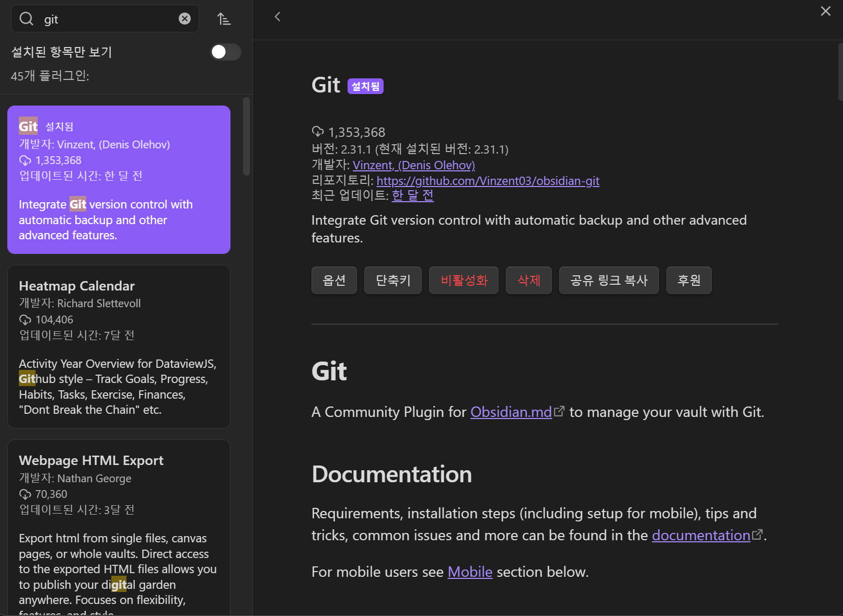
Task: Select the Webpage HTML Export plugin card
Action: click(x=119, y=528)
